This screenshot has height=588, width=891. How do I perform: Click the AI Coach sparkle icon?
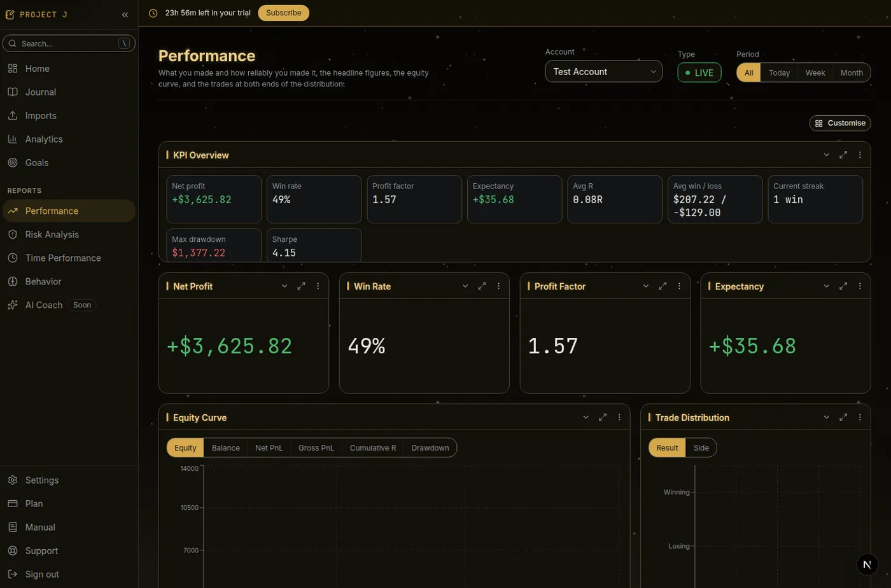pyautogui.click(x=13, y=305)
